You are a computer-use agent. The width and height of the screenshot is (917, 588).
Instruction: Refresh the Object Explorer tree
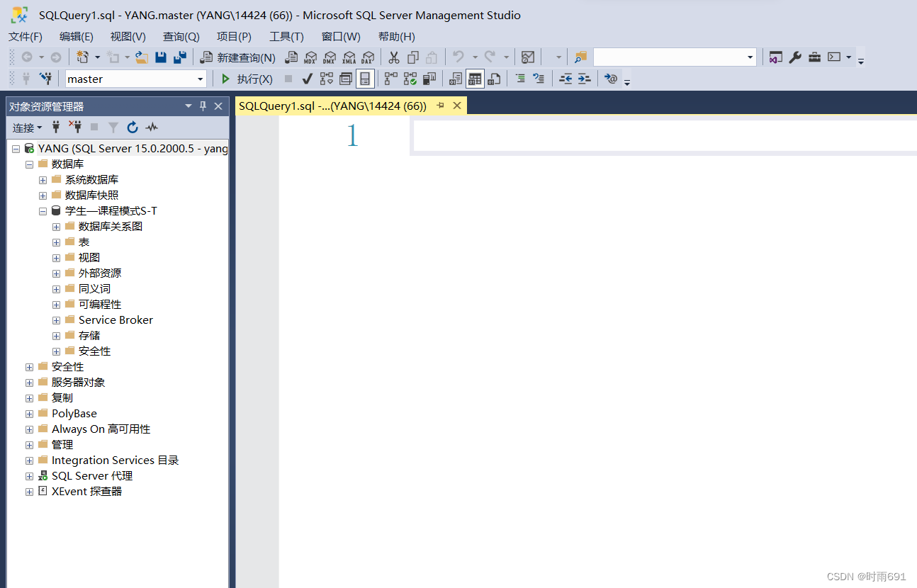(133, 128)
